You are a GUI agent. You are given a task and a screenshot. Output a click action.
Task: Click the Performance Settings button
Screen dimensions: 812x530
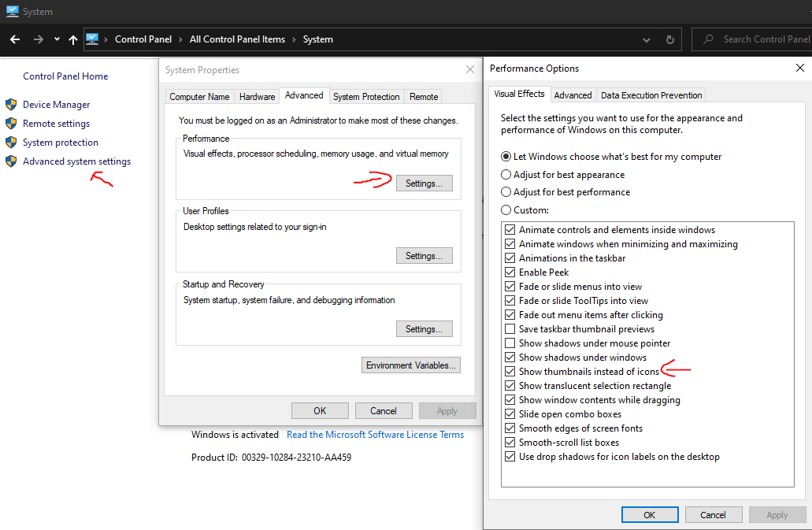coord(424,183)
